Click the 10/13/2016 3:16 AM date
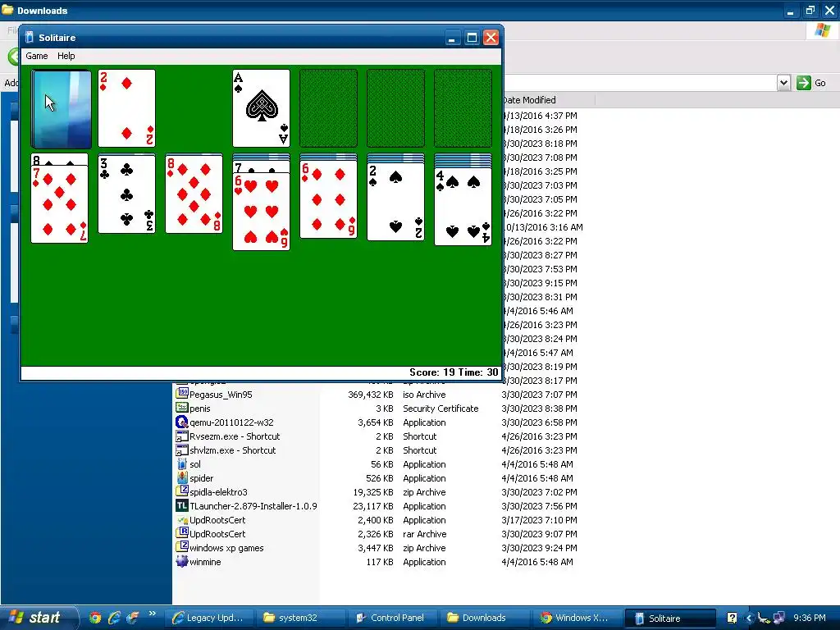This screenshot has width=840, height=630. (x=542, y=227)
